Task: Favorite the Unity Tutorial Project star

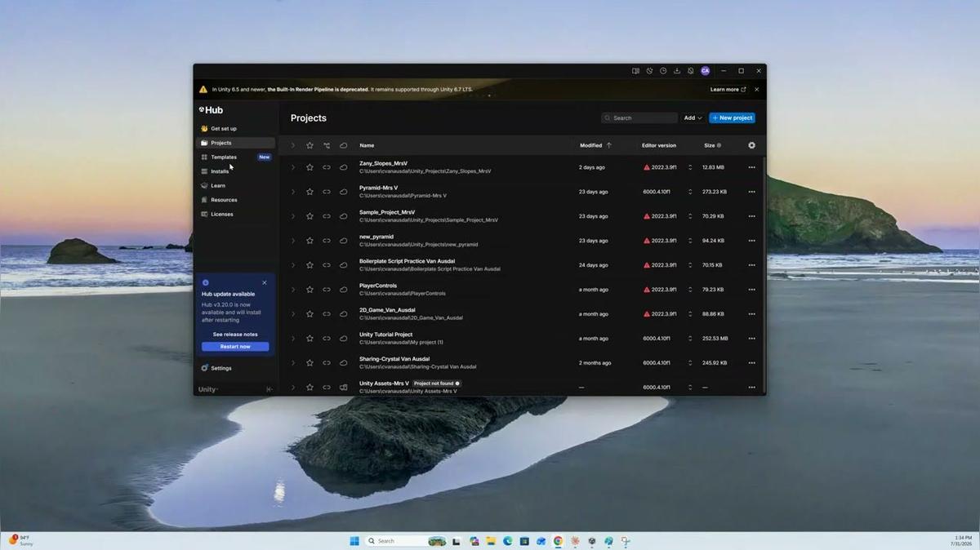Action: [x=310, y=339]
